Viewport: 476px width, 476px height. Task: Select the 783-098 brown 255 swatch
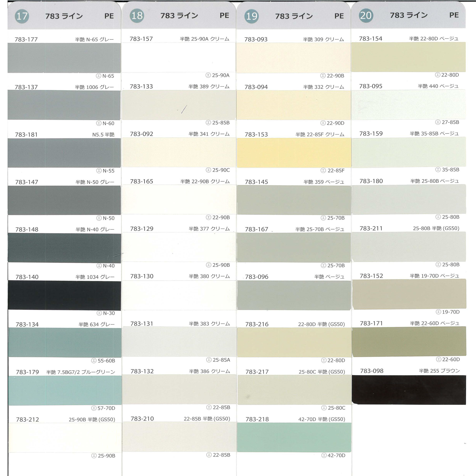point(409,390)
